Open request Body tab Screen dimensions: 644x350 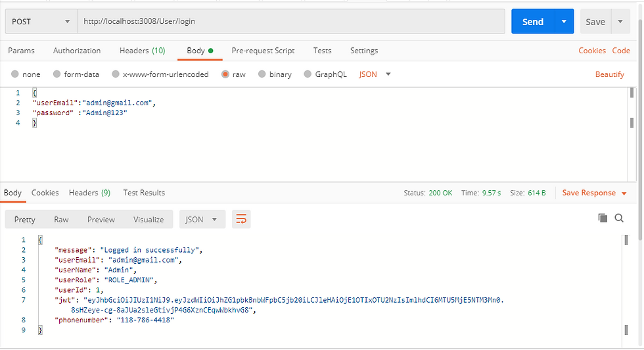pos(200,51)
